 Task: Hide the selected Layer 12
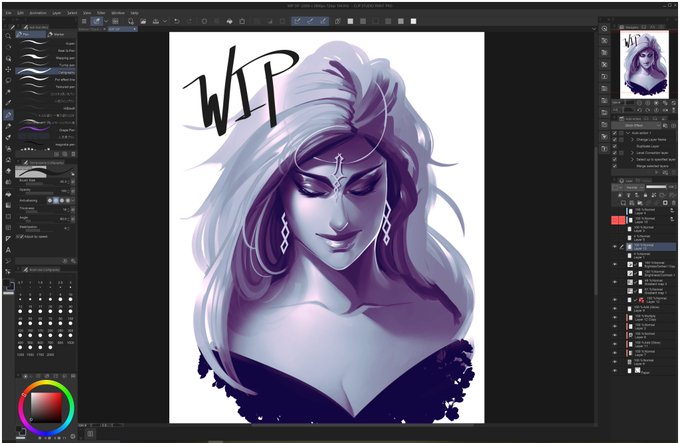click(x=615, y=247)
